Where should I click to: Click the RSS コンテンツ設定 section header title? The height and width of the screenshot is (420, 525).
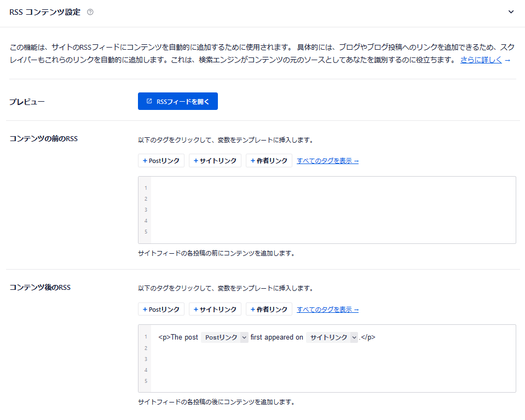45,12
